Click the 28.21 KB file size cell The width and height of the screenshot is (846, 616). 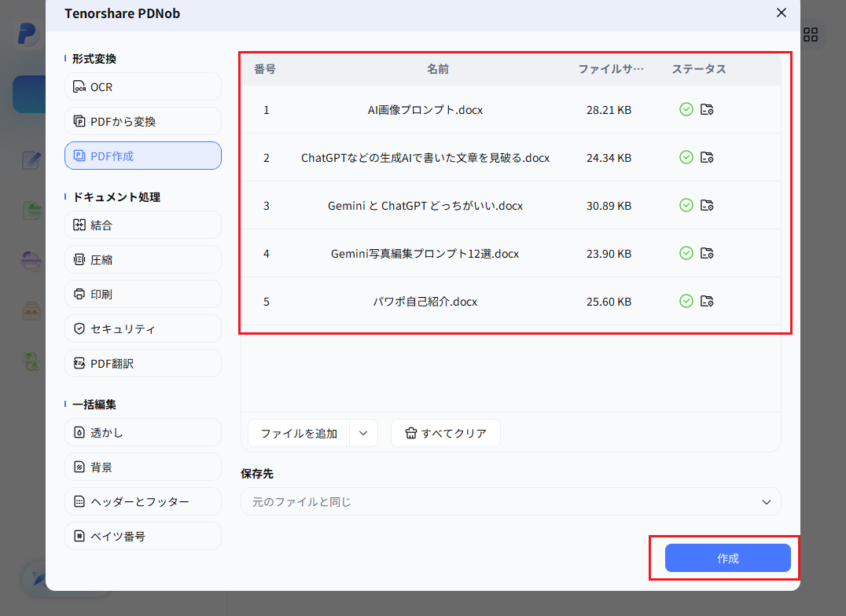pyautogui.click(x=609, y=110)
